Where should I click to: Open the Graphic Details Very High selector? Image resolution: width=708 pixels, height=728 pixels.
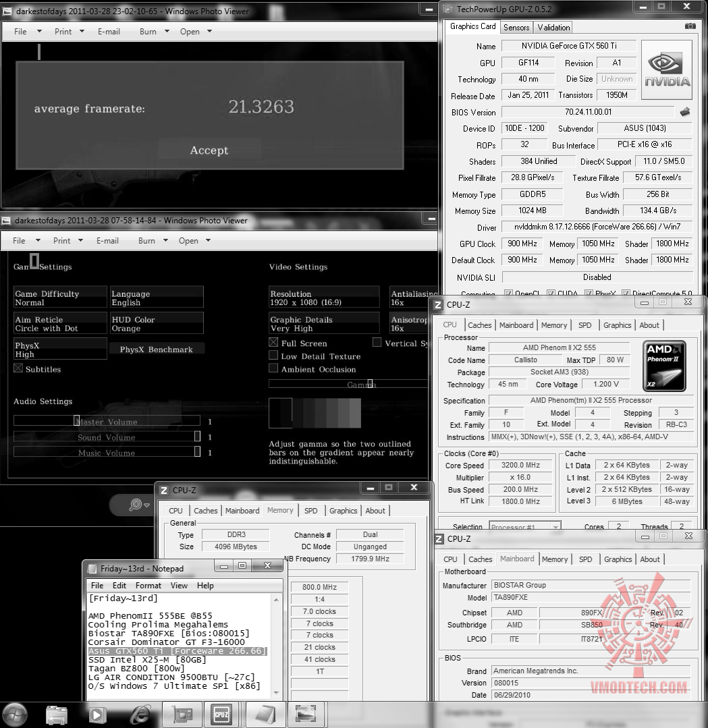coord(324,324)
